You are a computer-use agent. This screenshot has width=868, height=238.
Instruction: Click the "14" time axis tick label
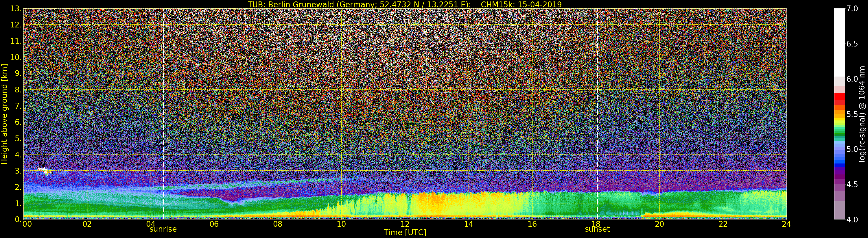pyautogui.click(x=468, y=224)
